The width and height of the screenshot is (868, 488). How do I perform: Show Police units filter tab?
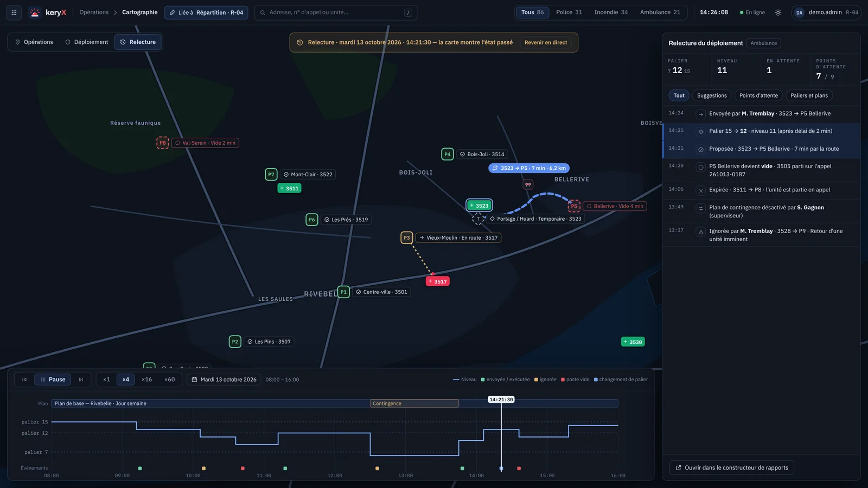coord(569,12)
